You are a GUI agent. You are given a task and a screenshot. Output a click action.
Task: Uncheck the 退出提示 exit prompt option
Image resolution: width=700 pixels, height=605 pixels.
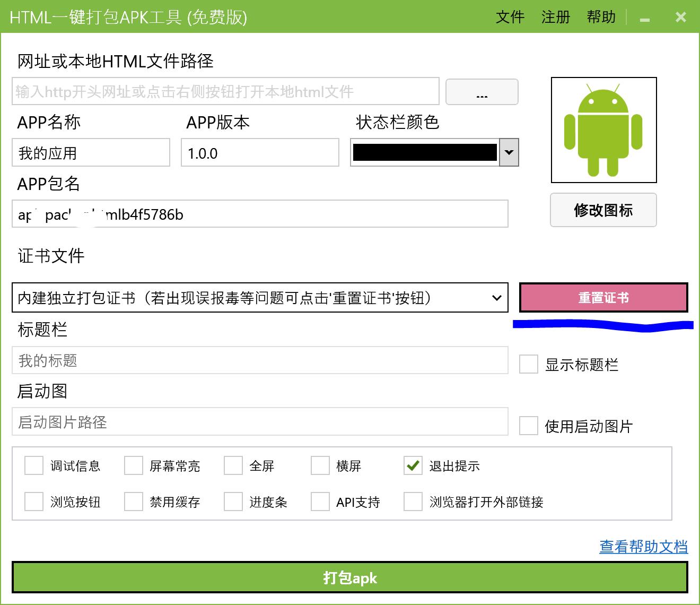click(413, 466)
